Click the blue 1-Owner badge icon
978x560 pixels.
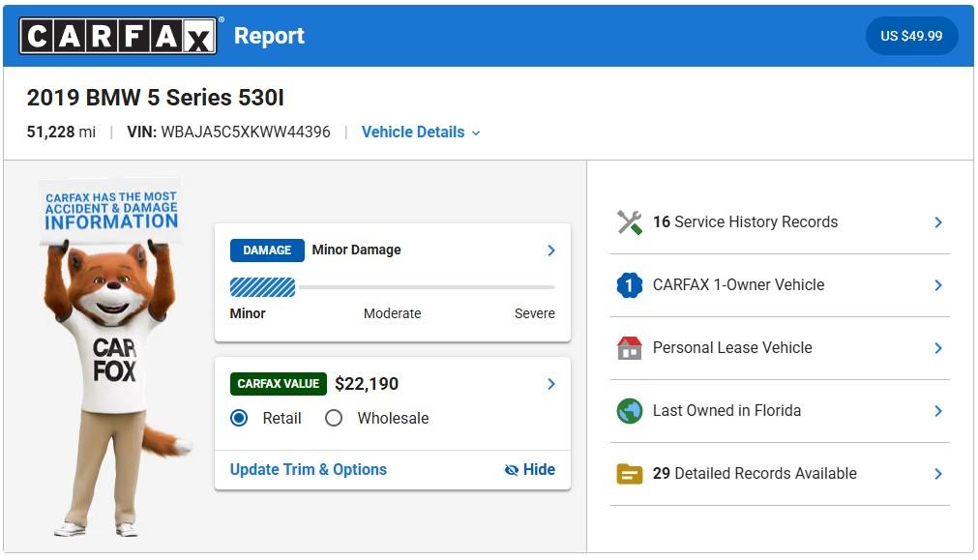(630, 285)
